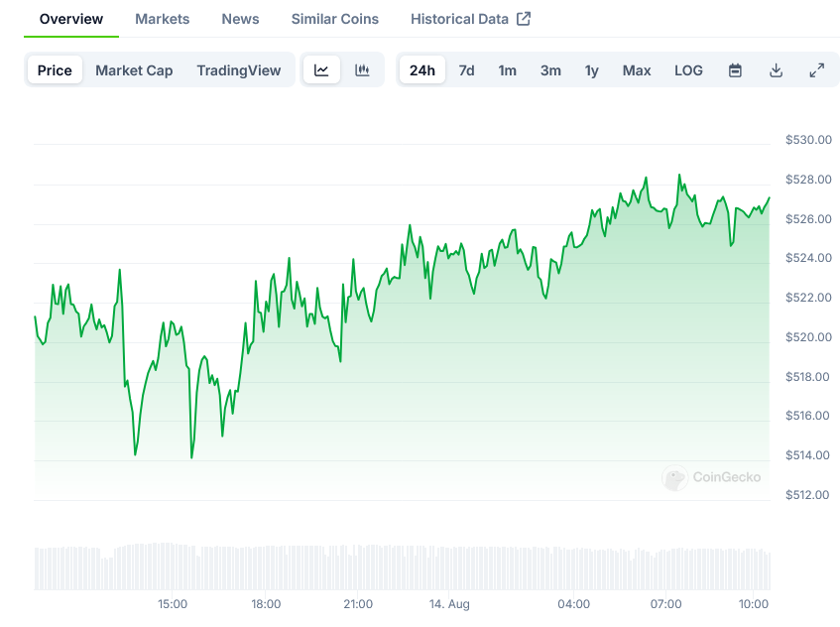Open the Markets tab
This screenshot has height=627, width=840.
pyautogui.click(x=162, y=19)
